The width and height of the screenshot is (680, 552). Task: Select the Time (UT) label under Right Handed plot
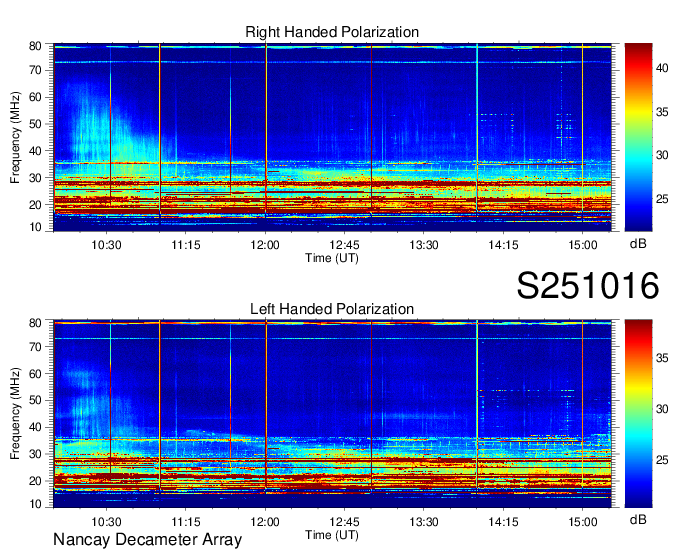332,257
